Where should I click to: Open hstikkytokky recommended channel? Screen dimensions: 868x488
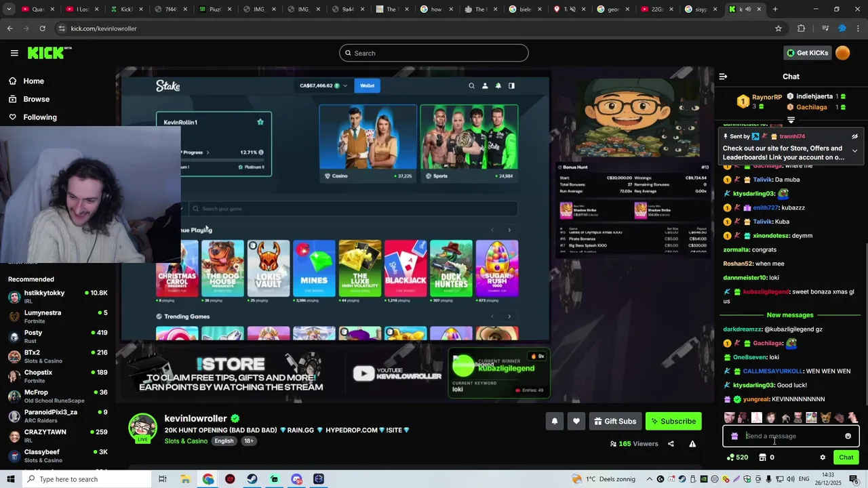(x=58, y=297)
